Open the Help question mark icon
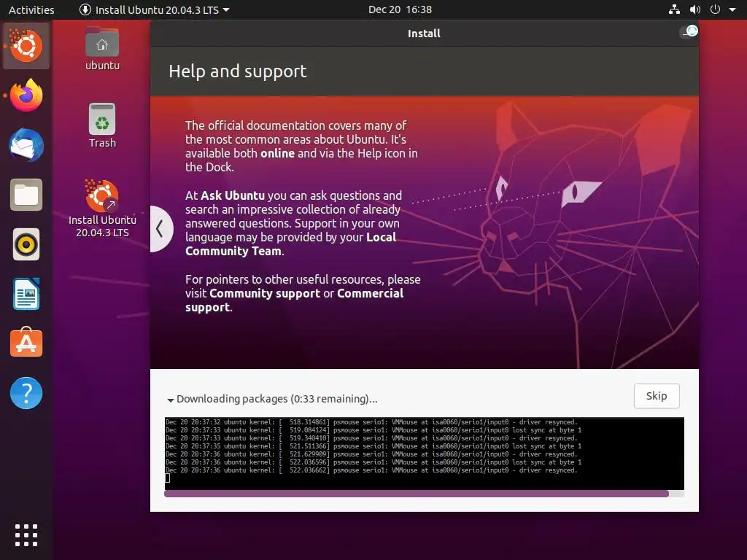 26,393
